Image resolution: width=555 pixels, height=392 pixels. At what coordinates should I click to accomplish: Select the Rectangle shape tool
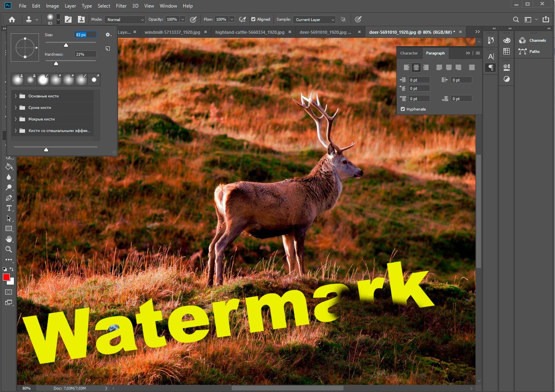(x=9, y=229)
